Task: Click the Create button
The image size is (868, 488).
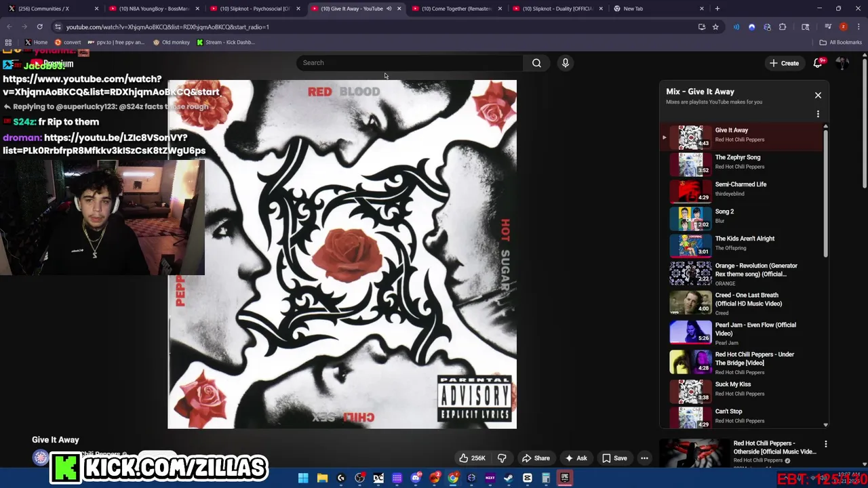Action: pos(784,63)
